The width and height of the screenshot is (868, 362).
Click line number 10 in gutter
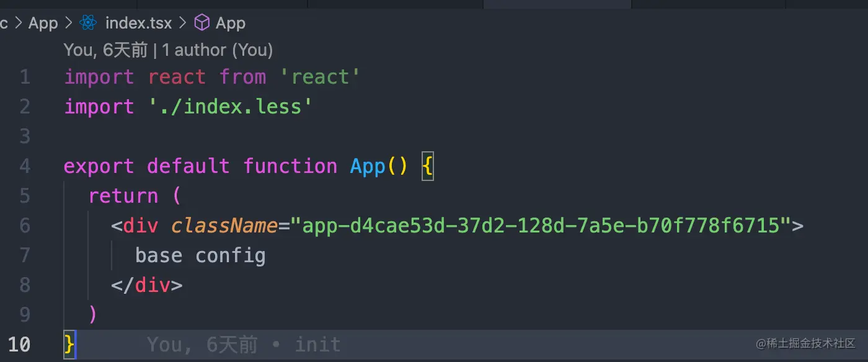19,344
